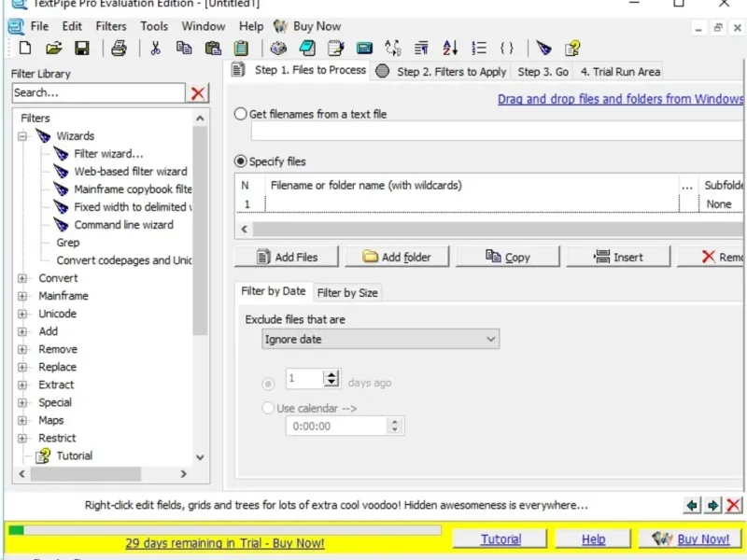The height and width of the screenshot is (560, 747).
Task: Collapse the Wizards tree node
Action: click(x=22, y=136)
